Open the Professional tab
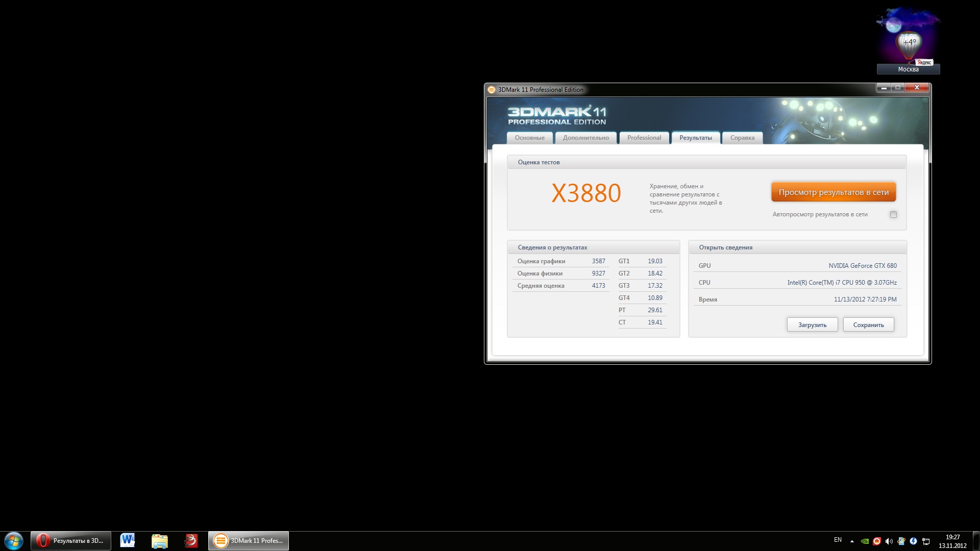This screenshot has height=551, width=980. pos(644,138)
